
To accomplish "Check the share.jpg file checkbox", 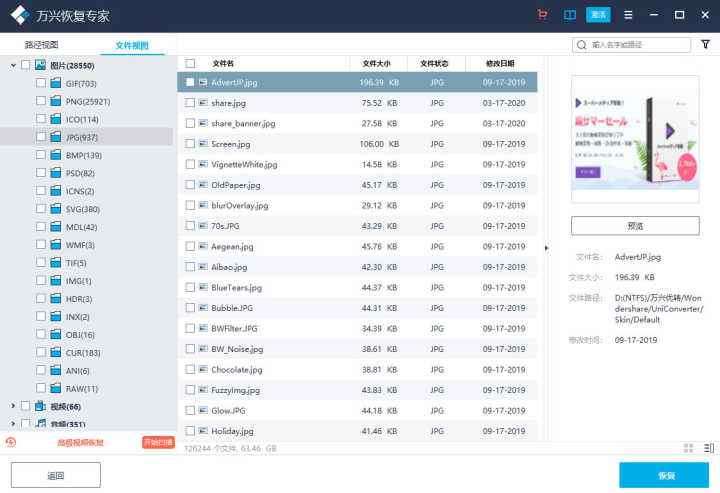I will pos(190,103).
